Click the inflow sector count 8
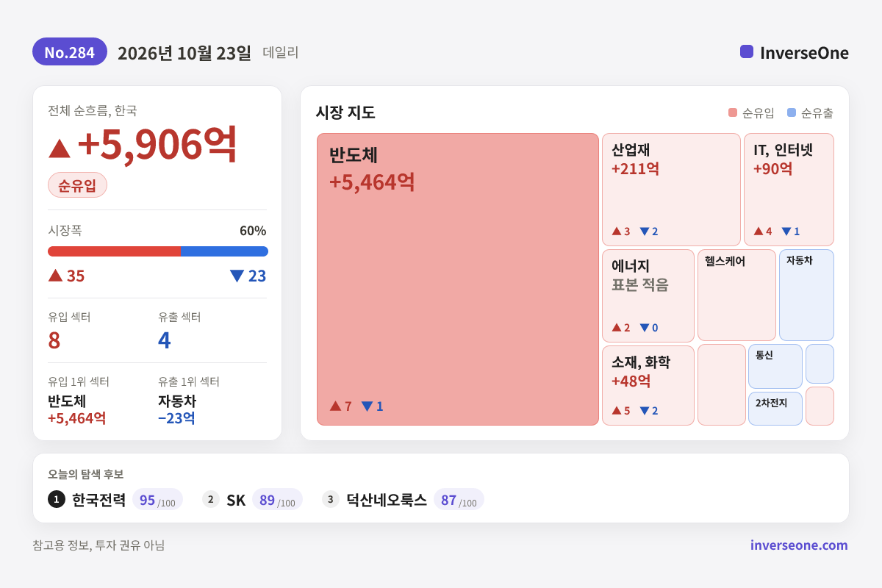Viewport: 882px width, 588px height. [54, 340]
